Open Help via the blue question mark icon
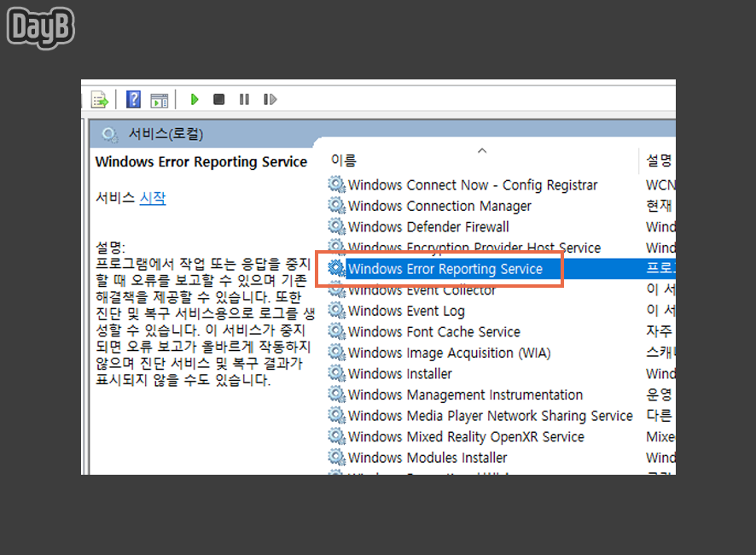Viewport: 756px width, 555px height. pyautogui.click(x=133, y=99)
